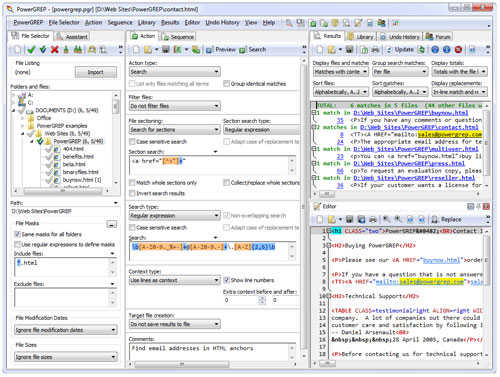Open the File Sizes dropdown
Viewport: 500px width, 377px height.
(66, 357)
